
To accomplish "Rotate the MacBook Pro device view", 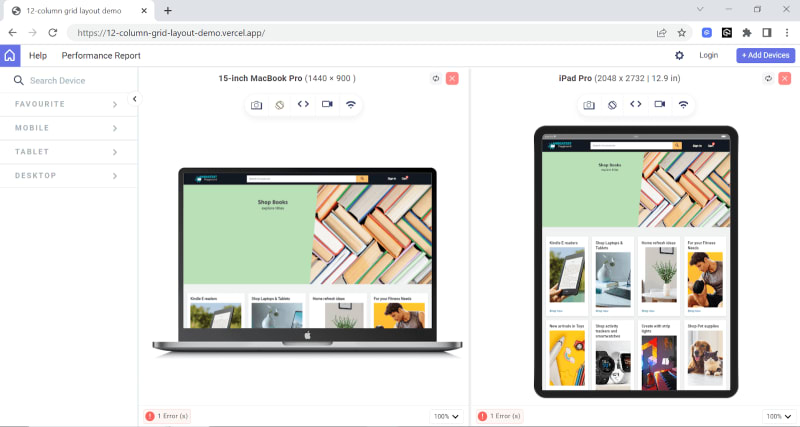I will click(280, 105).
